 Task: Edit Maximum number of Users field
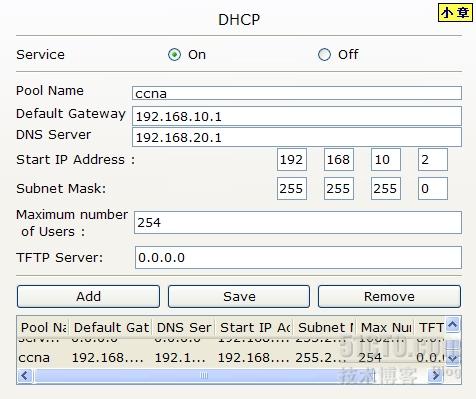(x=298, y=222)
